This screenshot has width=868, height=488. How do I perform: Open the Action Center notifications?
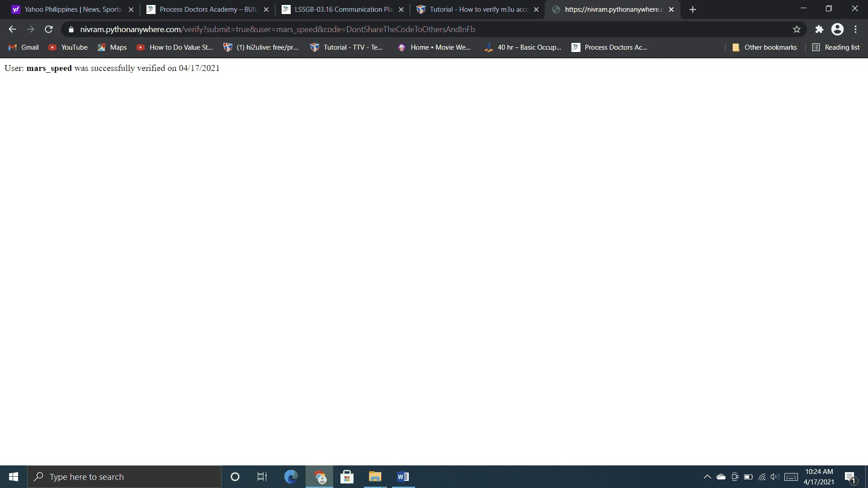(x=850, y=477)
